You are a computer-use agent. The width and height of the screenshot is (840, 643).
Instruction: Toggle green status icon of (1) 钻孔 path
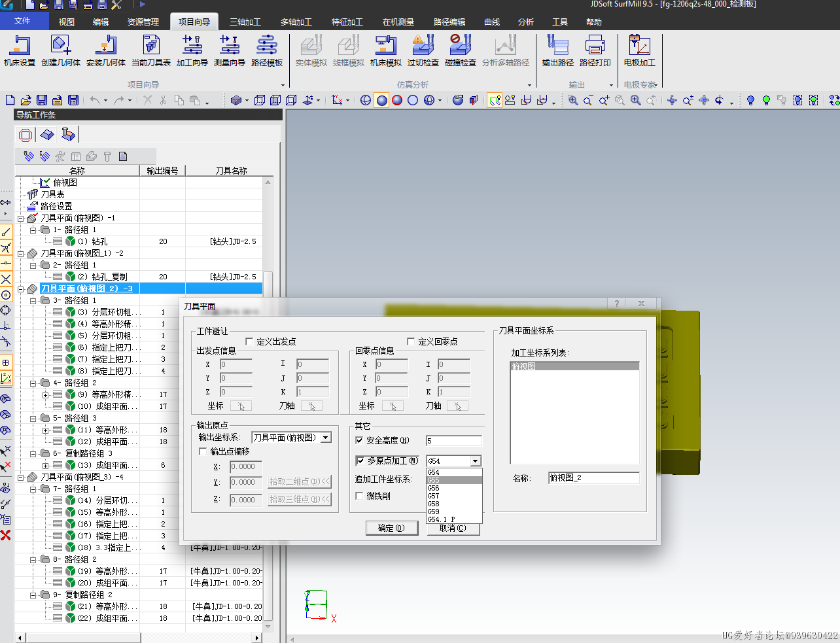(x=70, y=241)
